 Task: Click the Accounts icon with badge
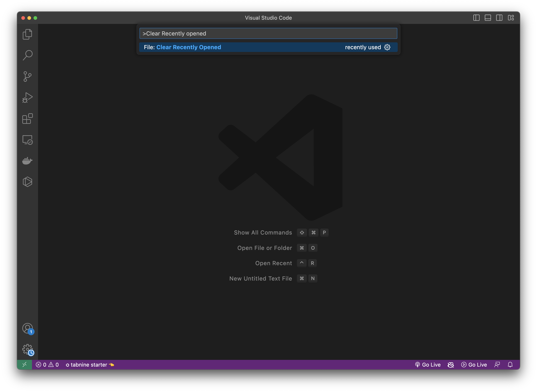click(28, 329)
